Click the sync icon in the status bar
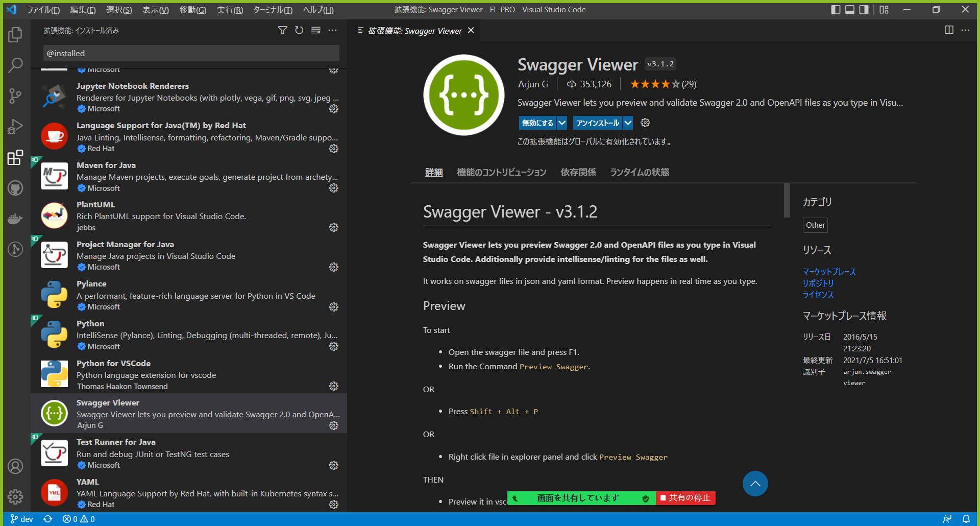The image size is (980, 526). [47, 518]
